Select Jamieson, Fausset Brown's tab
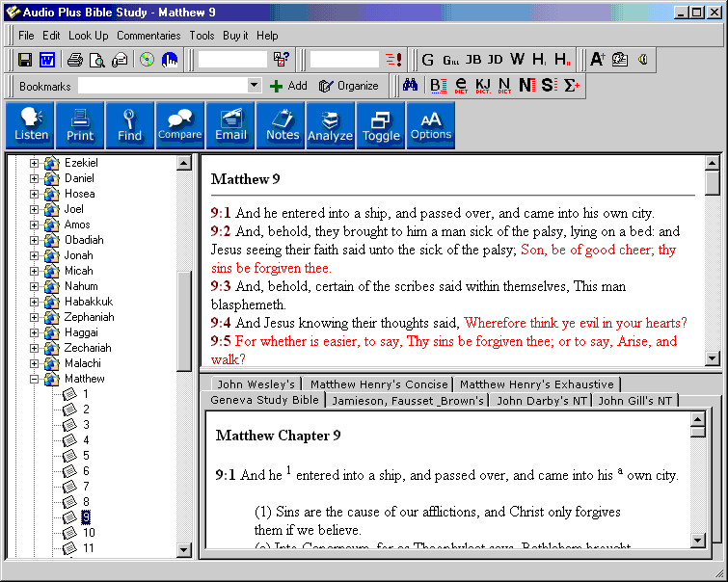The width and height of the screenshot is (728, 582). coord(408,401)
